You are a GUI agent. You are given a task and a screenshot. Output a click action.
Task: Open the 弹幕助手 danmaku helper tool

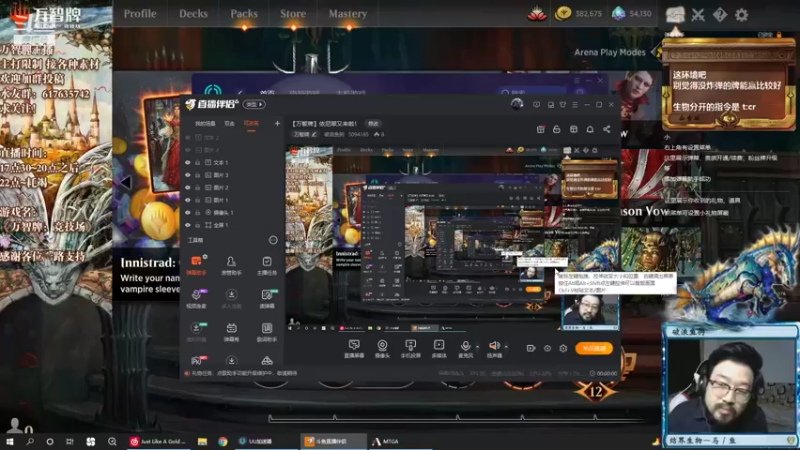click(196, 265)
